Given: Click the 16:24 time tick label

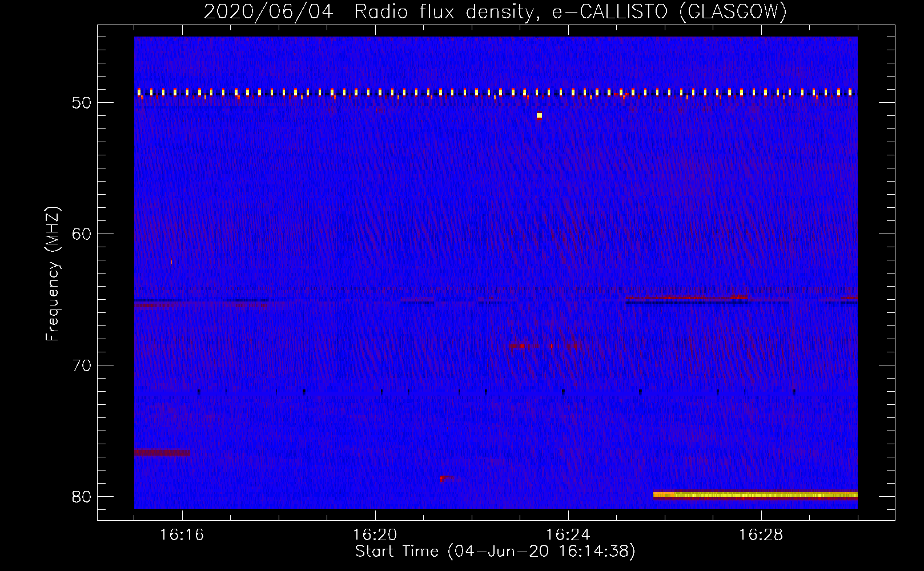Looking at the screenshot, I should (x=568, y=535).
